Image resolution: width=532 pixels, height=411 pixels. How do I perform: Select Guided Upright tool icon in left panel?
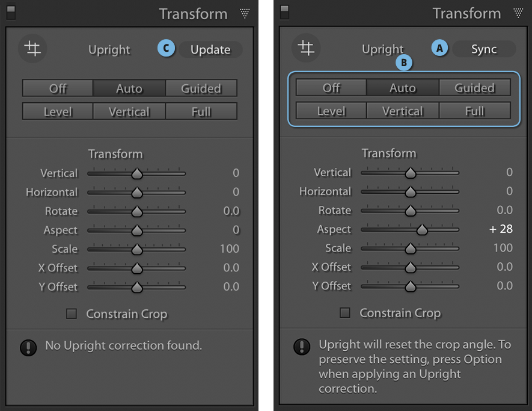[x=33, y=49]
